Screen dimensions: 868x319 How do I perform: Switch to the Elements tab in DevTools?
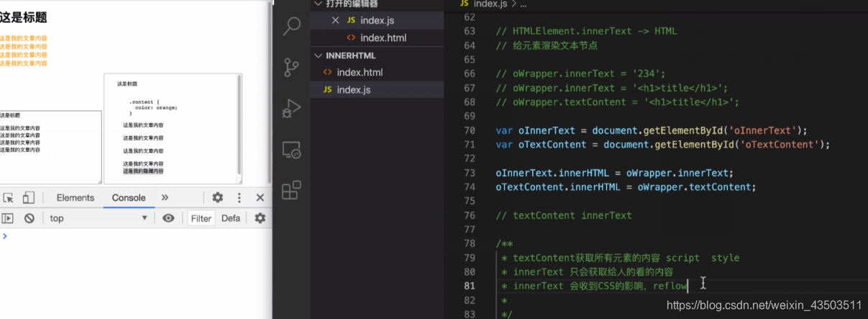point(76,198)
